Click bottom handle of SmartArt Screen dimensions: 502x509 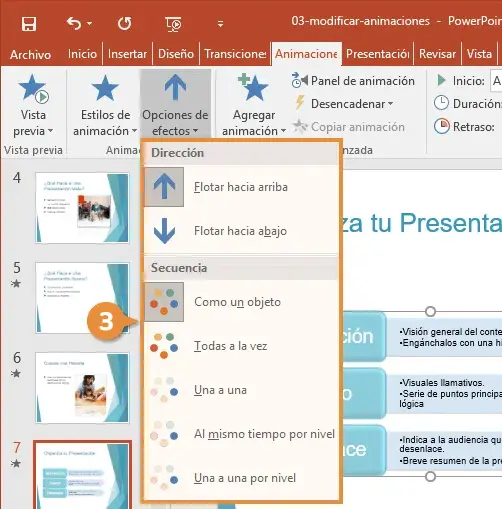(x=430, y=476)
